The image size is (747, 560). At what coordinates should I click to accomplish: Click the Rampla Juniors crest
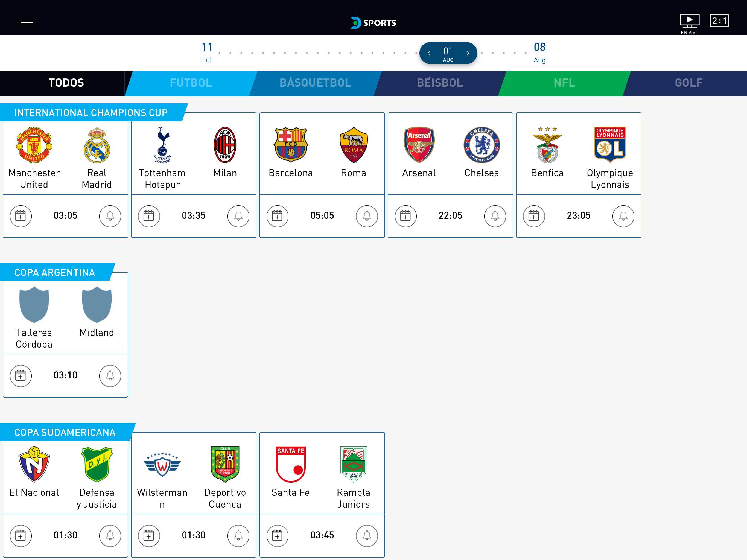pos(354,464)
